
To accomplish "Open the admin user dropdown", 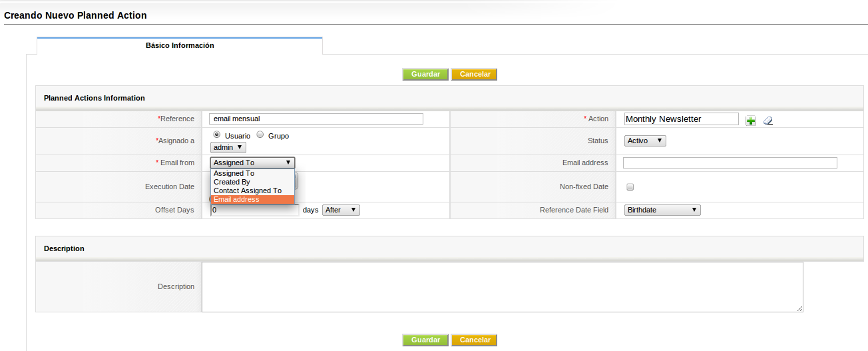I will (x=228, y=147).
